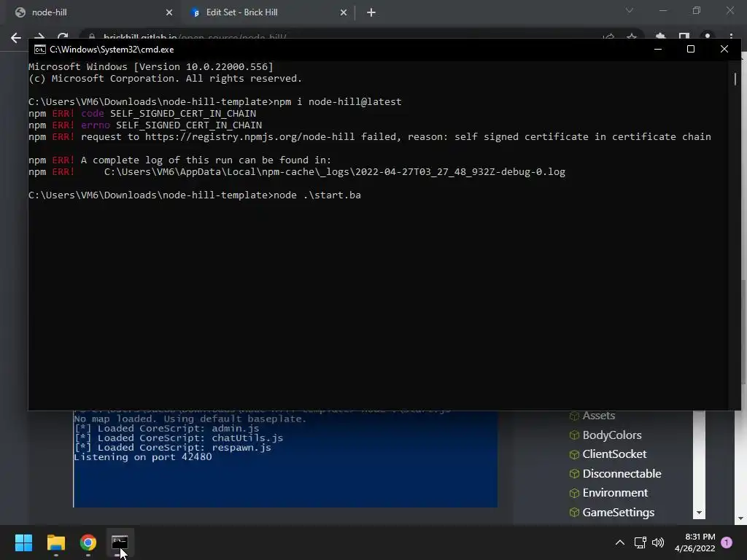Click the browser page scroll-down arrow

coord(741,518)
